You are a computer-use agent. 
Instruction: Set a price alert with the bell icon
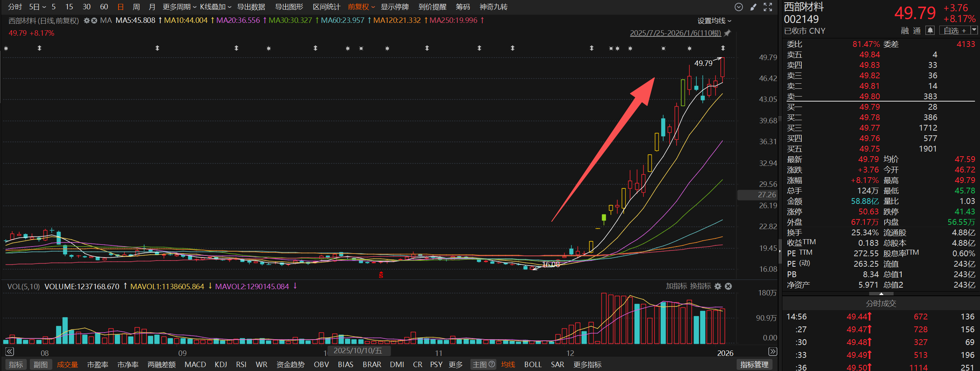tap(930, 30)
